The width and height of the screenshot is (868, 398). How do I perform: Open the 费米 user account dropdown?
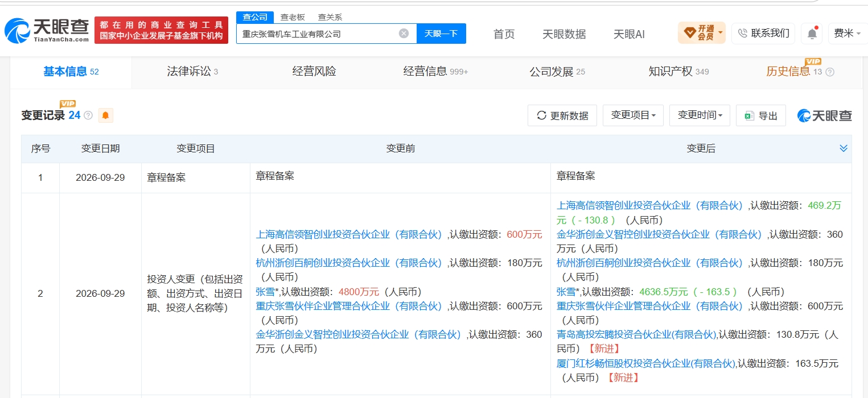coord(847,34)
